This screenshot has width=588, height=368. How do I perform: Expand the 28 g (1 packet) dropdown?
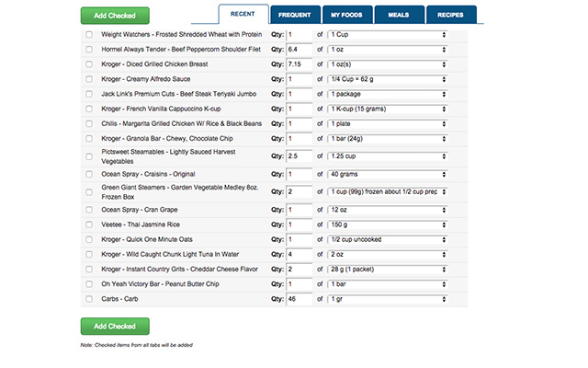click(x=388, y=270)
